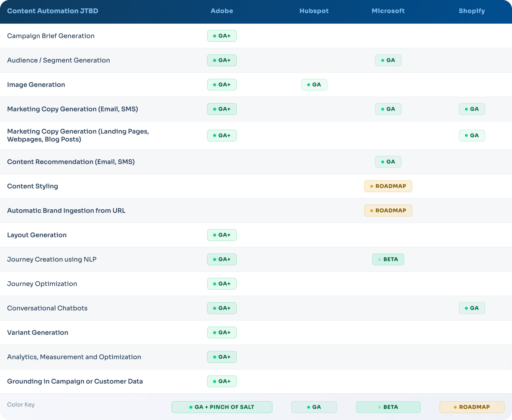
Task: Select the "Conversational Chatbots" row label
Action: 47,308
